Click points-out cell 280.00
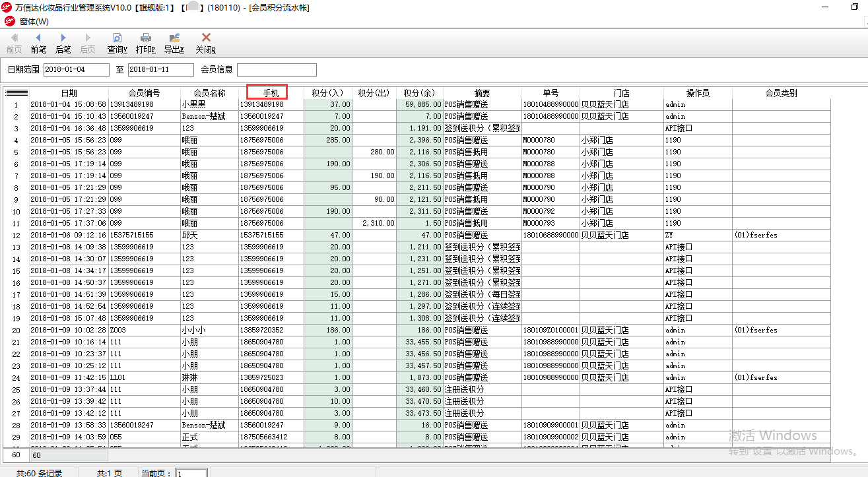This screenshot has height=477, width=868. point(374,152)
